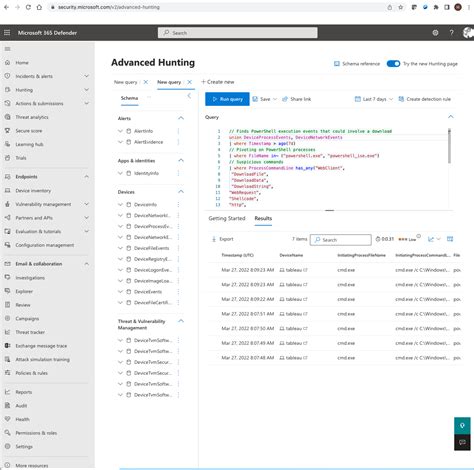Open Attack simulation training
The image size is (474, 470).
(42, 359)
